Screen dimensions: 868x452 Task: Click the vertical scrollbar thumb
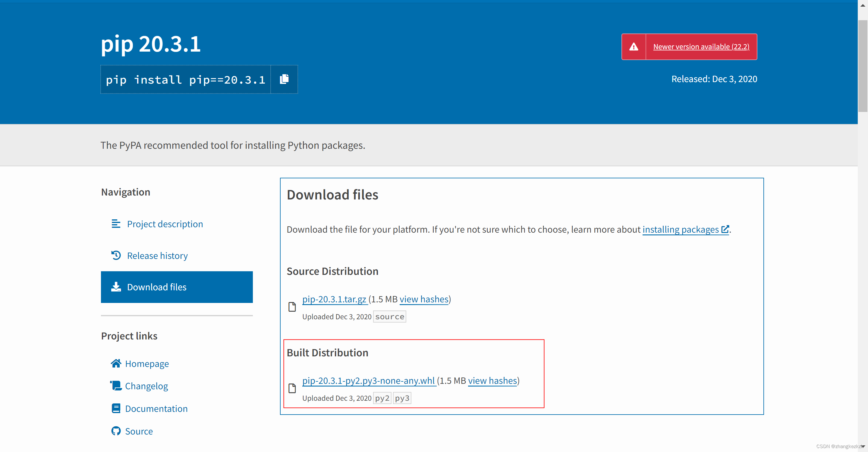[x=863, y=66]
